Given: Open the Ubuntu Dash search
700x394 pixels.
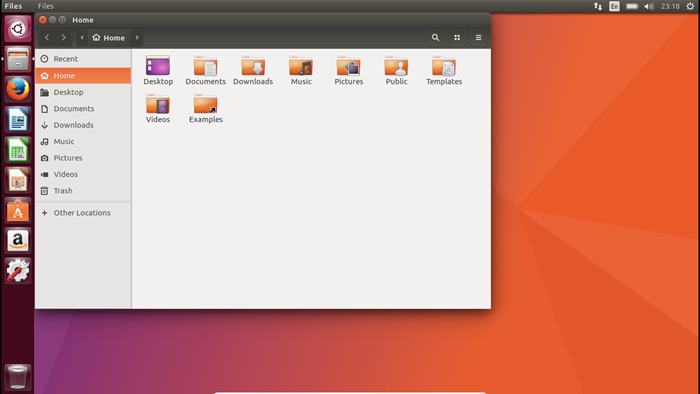Looking at the screenshot, I should pos(18,29).
